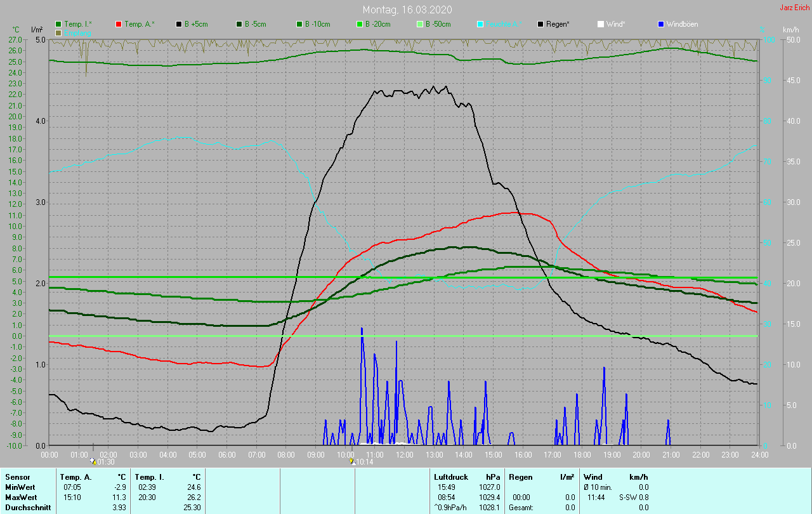The image size is (812, 514).
Task: Click the sunrise marker icon at 01:30
Action: click(x=93, y=462)
